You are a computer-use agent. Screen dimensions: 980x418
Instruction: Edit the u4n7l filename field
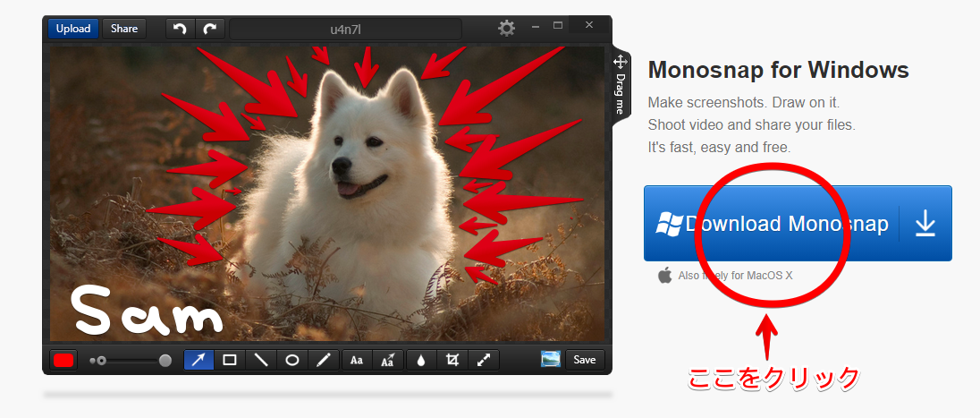(346, 29)
